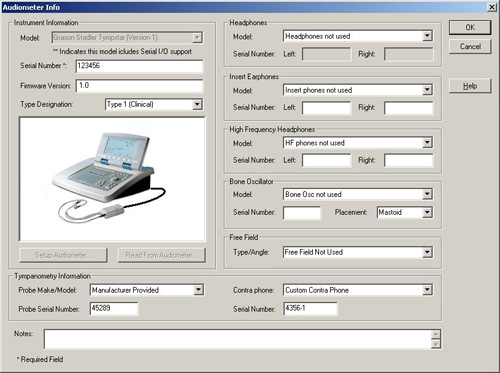
Task: Click inside the Notes text area
Action: click(238, 339)
